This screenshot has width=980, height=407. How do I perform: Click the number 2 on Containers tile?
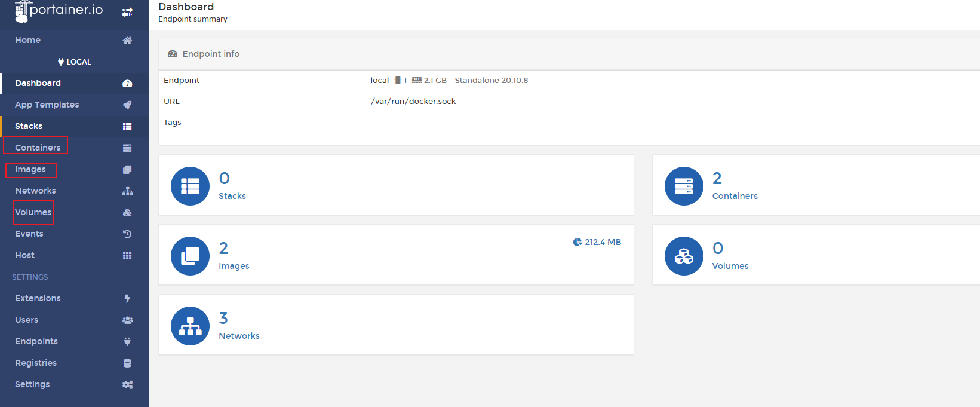click(x=717, y=178)
